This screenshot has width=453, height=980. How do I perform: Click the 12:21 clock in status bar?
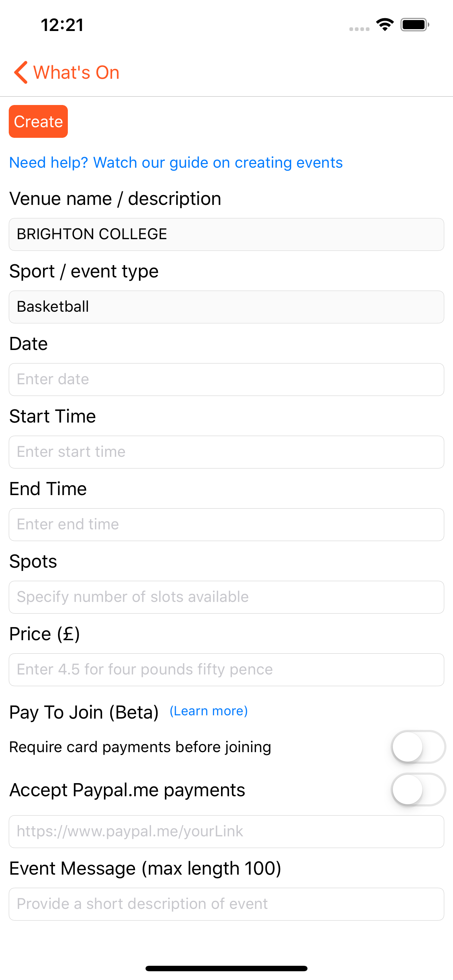(x=62, y=25)
